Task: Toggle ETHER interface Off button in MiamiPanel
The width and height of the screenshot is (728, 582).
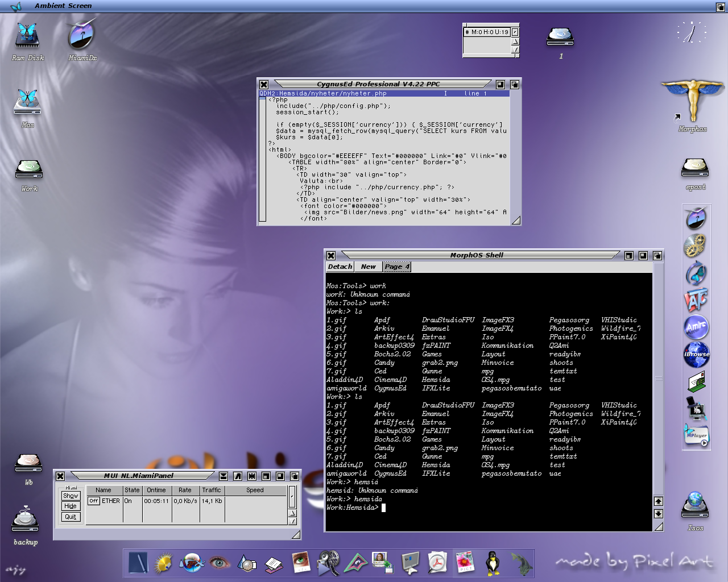Action: 94,501
